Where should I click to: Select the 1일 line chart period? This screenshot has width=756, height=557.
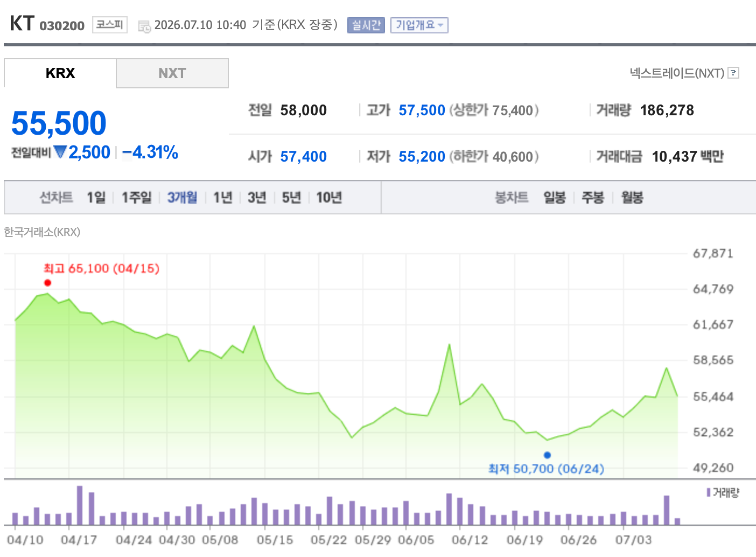(x=96, y=198)
